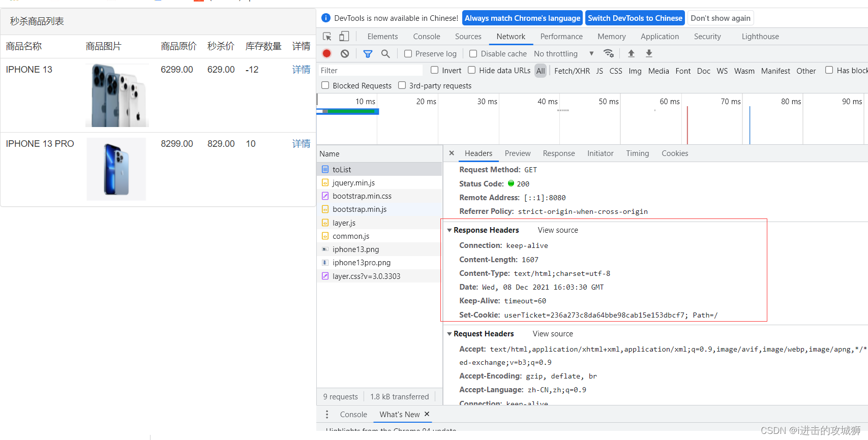The image size is (868, 440).
Task: Select the All request type filter
Action: [541, 71]
